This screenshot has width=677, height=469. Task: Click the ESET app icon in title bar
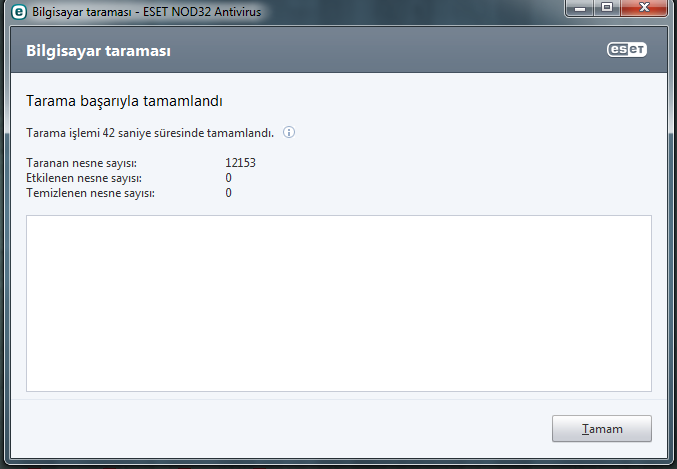(x=19, y=12)
